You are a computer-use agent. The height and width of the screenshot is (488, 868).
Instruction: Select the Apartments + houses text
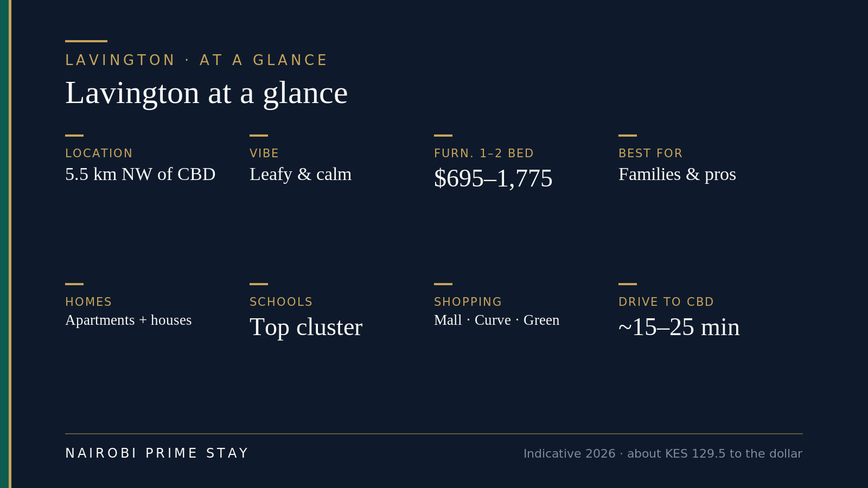click(129, 320)
